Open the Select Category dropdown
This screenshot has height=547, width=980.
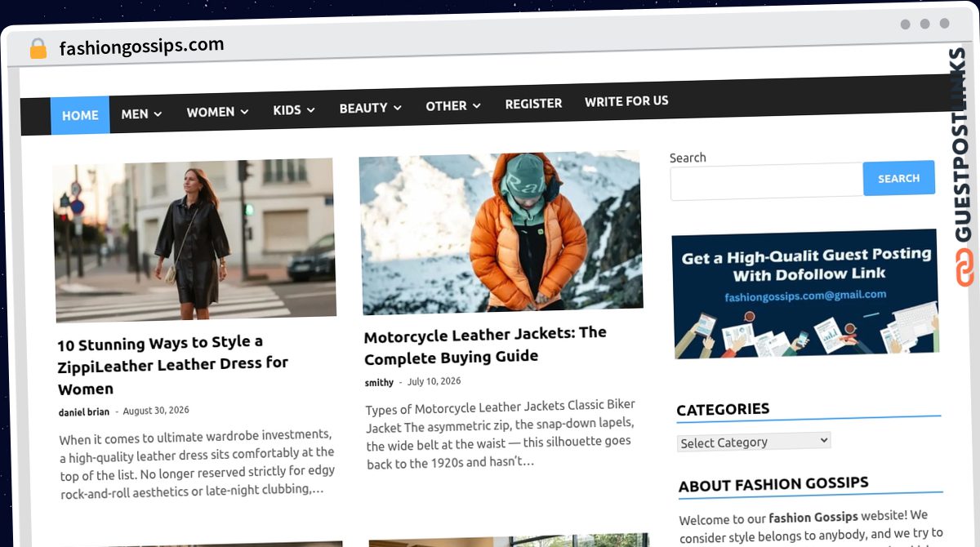(754, 442)
